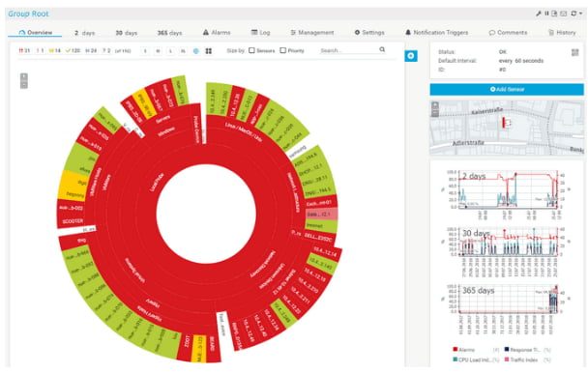Zoom out on sunburst with minus button
The height and width of the screenshot is (374, 588).
[x=23, y=85]
